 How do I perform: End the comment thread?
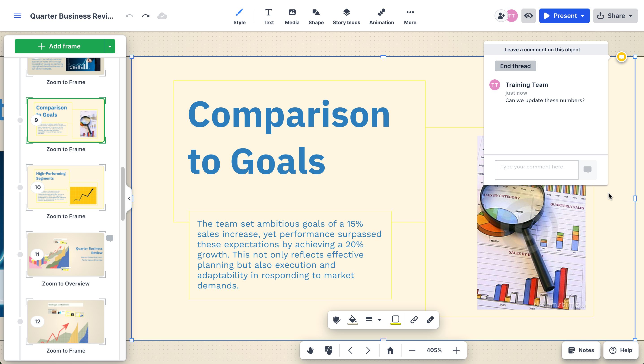[x=515, y=66]
